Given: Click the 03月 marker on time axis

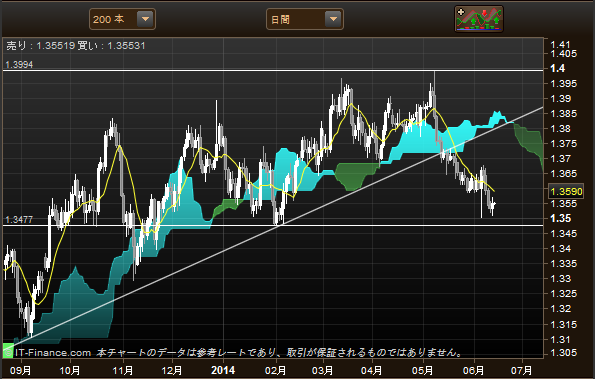Looking at the screenshot, I should pyautogui.click(x=323, y=370).
